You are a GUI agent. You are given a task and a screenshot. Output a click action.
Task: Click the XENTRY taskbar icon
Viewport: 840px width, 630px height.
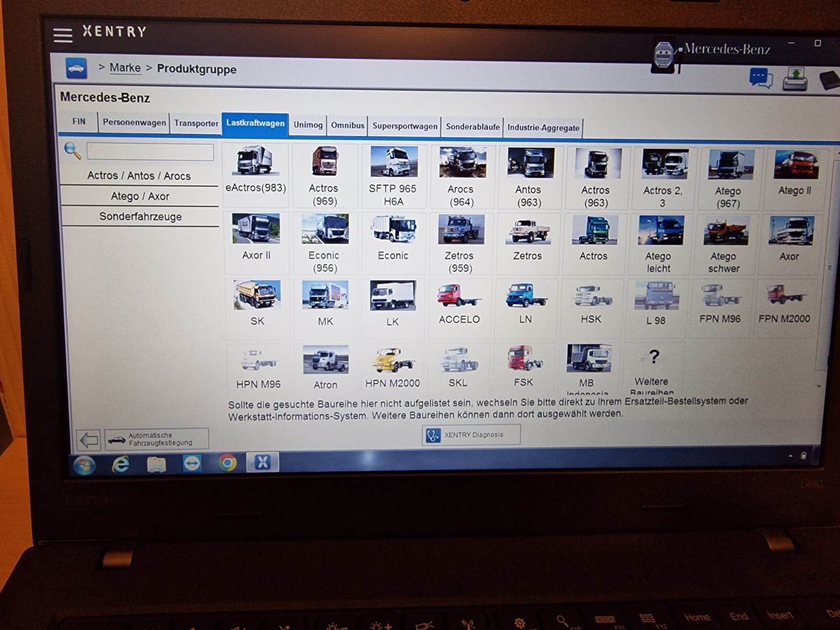(x=262, y=462)
